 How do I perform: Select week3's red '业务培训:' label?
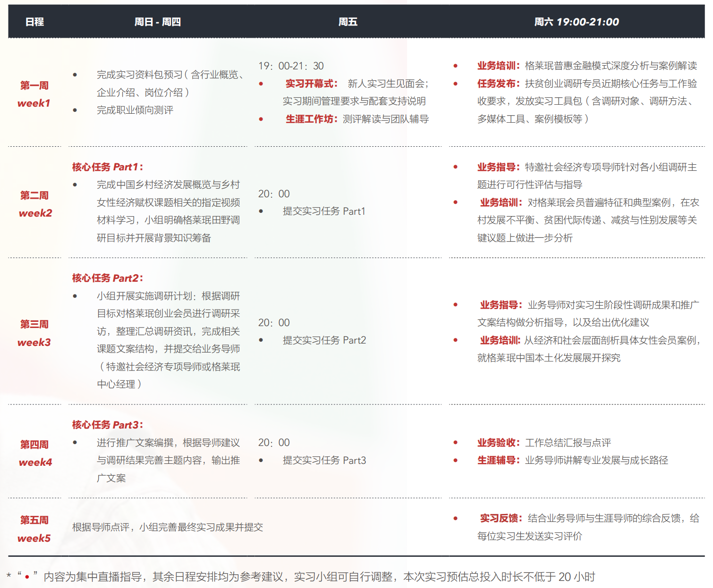(501, 340)
